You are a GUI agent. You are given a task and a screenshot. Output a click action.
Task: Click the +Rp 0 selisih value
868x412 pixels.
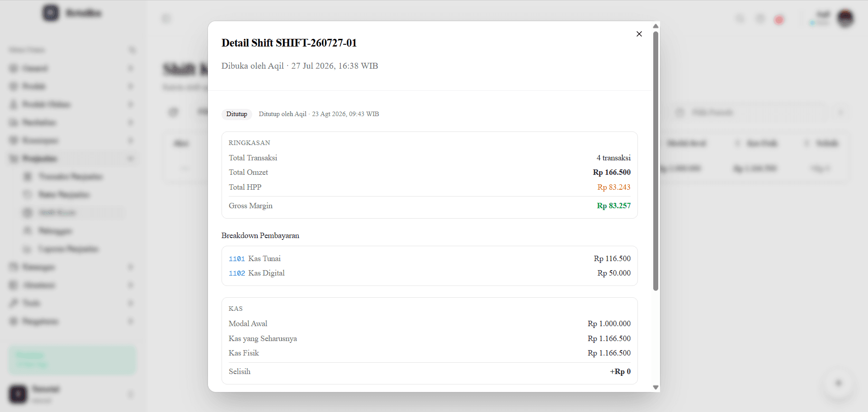pos(620,371)
